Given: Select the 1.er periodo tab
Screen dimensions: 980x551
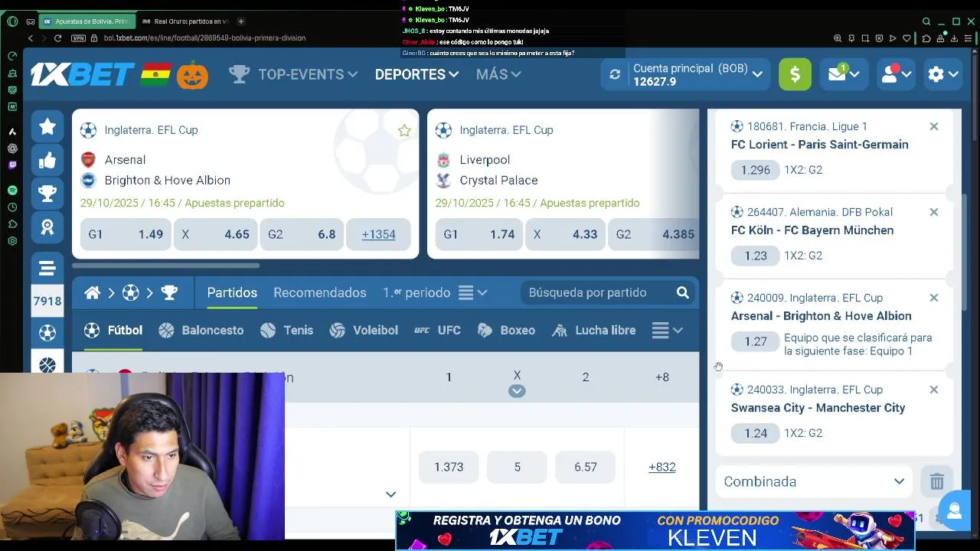Looking at the screenshot, I should pos(416,292).
